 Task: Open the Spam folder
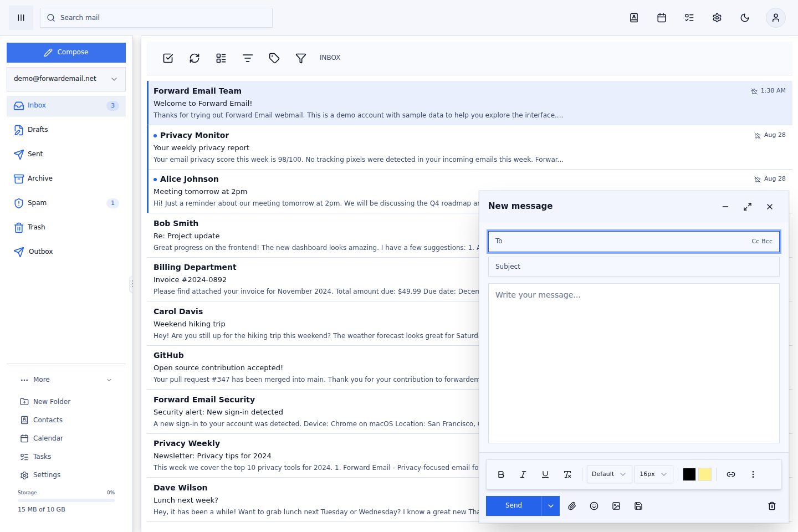click(66, 203)
